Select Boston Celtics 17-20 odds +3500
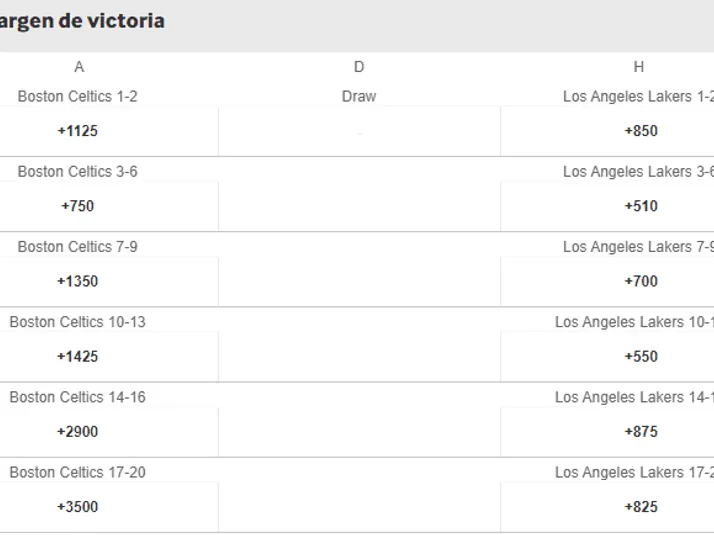Viewport: 714px width, 535px height. [x=78, y=507]
